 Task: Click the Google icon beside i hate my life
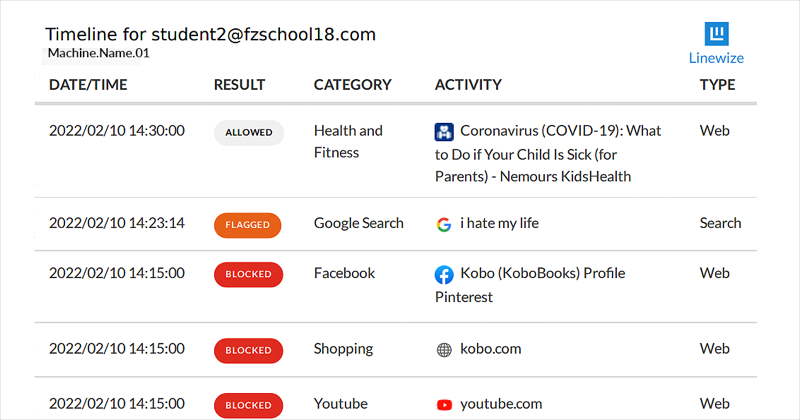click(444, 224)
